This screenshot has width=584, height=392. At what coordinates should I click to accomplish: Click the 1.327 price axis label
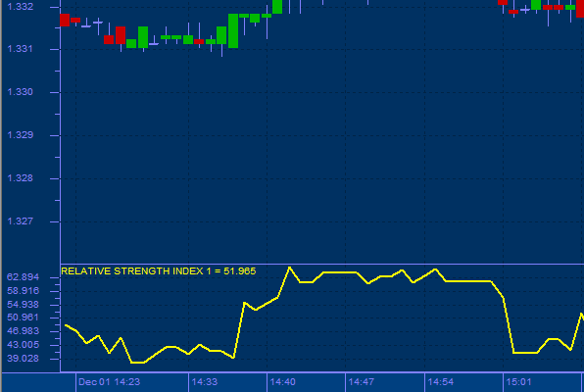(x=21, y=221)
